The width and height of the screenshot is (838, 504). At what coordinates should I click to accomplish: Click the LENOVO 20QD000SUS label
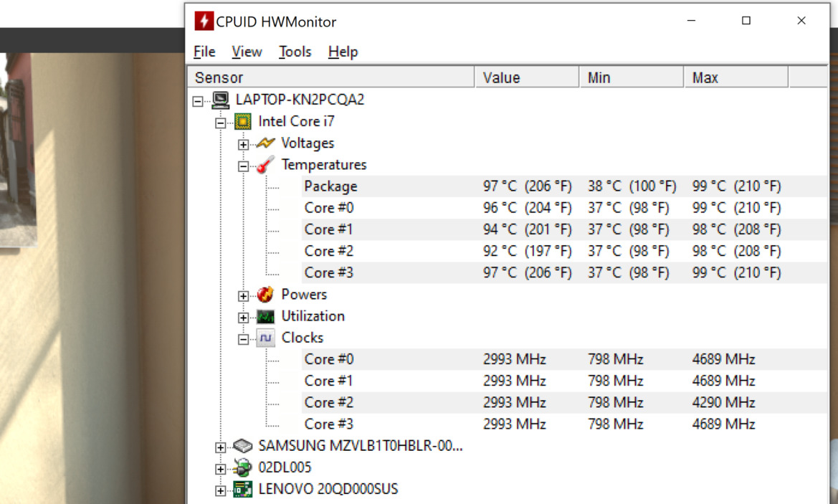pyautogui.click(x=328, y=489)
